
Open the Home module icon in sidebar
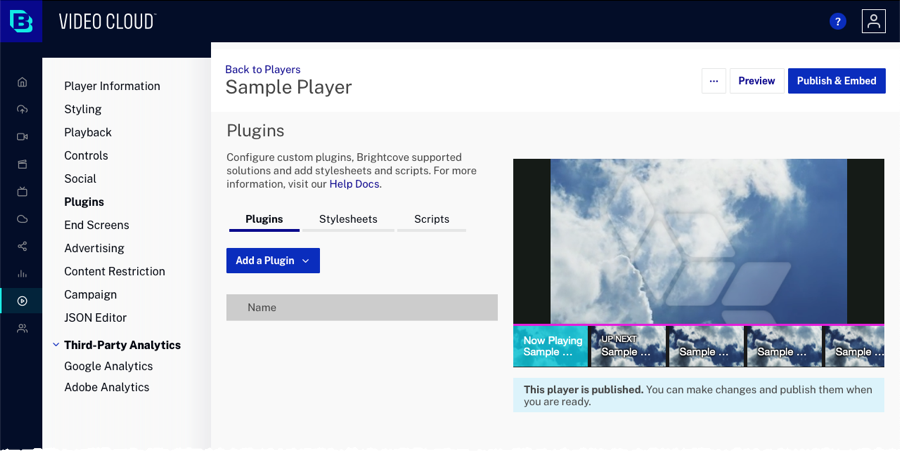22,82
